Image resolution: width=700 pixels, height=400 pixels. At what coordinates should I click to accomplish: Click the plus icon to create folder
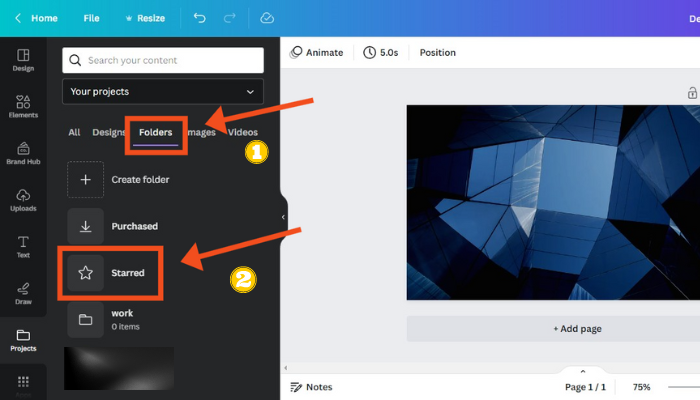click(x=85, y=179)
